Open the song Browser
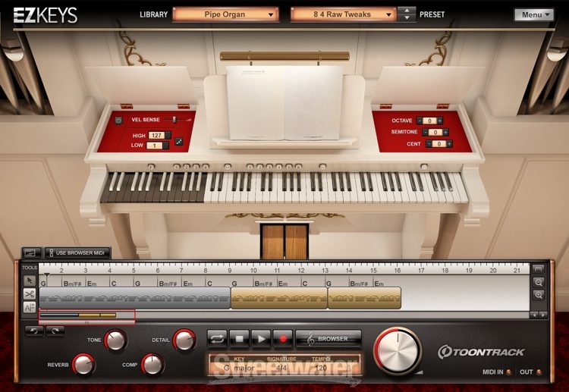 [329, 339]
